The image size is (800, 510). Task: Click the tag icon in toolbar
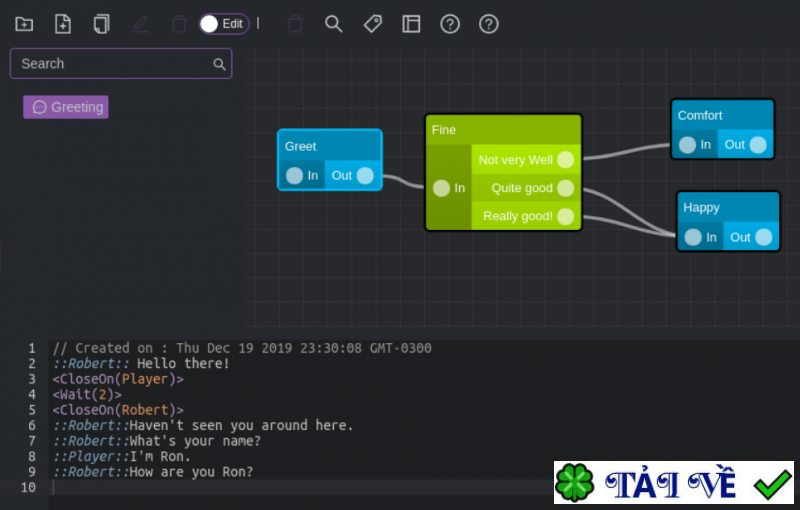click(372, 24)
